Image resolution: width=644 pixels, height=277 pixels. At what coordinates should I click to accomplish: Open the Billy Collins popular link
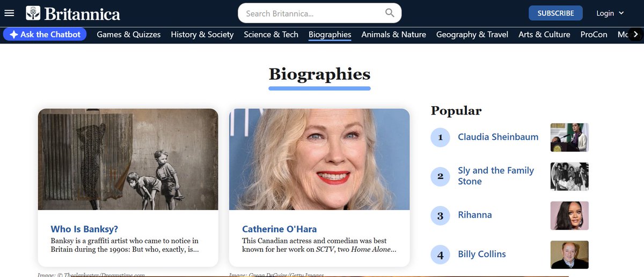(x=482, y=254)
